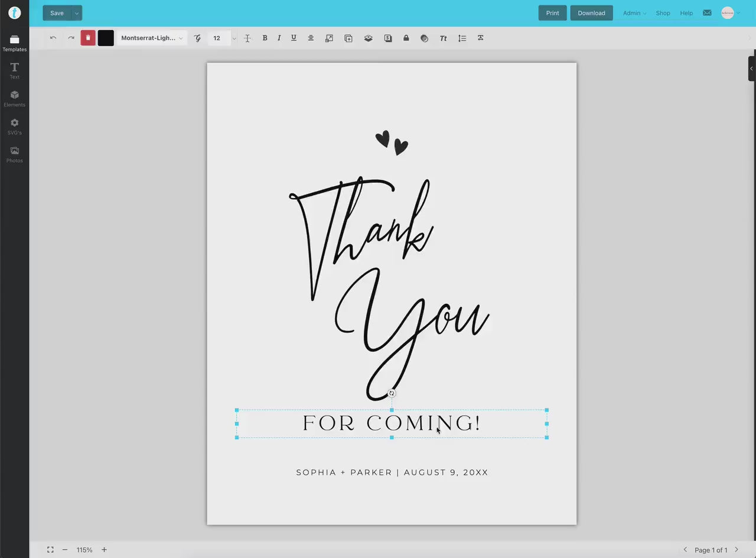Click the 115% zoom level
Screen dimensions: 756x558
coord(84,550)
